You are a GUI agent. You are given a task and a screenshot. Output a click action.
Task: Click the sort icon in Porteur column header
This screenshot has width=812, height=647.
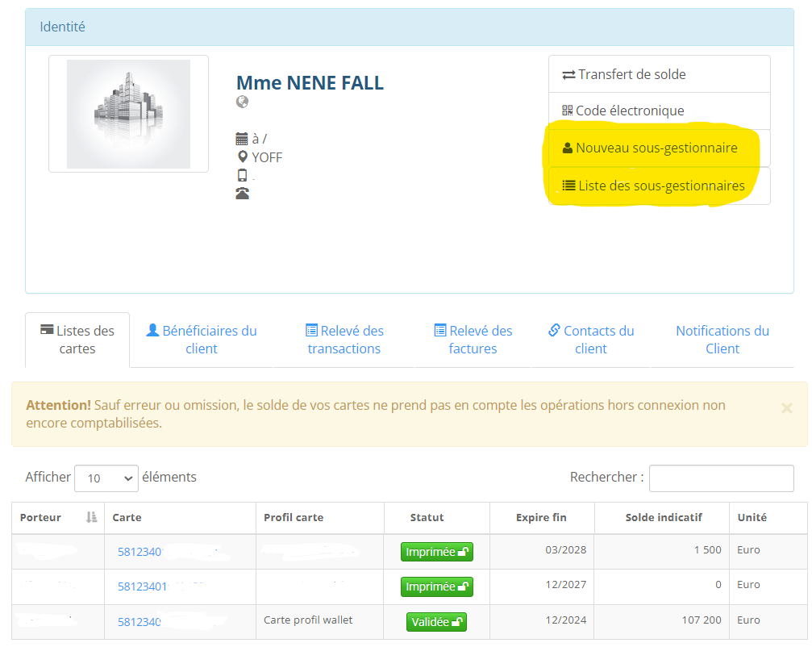point(91,517)
